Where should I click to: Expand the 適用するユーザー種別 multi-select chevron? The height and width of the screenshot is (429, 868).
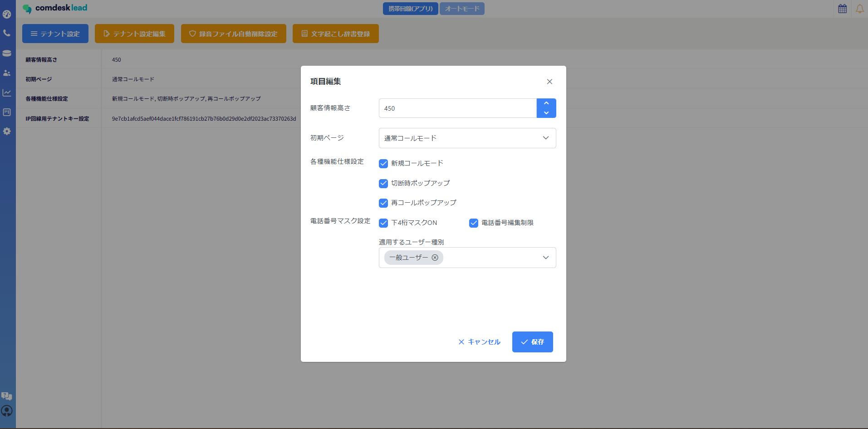pyautogui.click(x=546, y=258)
